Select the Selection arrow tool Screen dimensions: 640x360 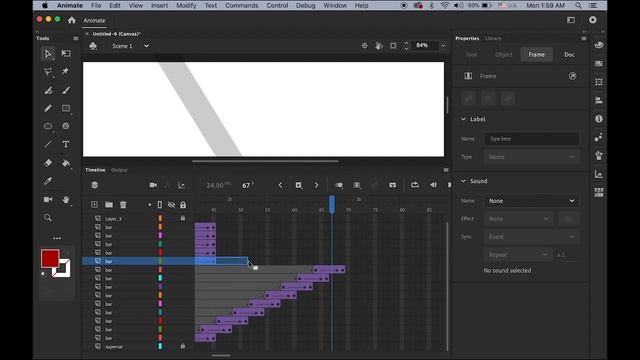(x=48, y=53)
